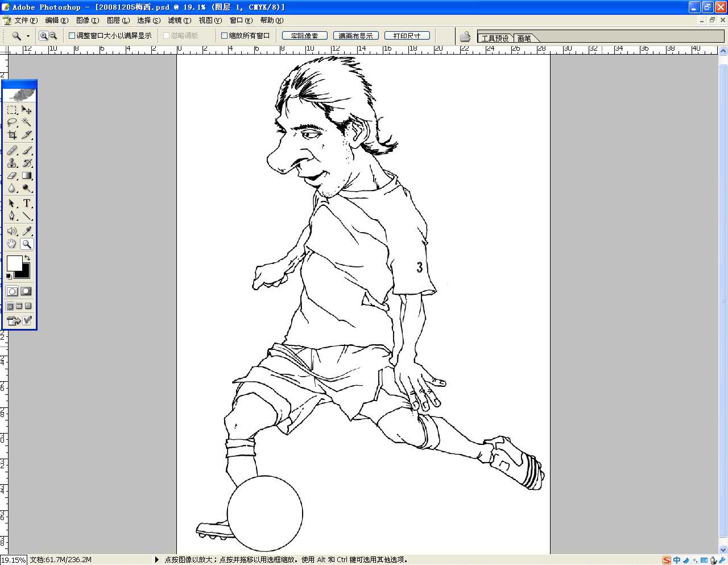
Task: Click the foreground color swatch
Action: tap(14, 263)
